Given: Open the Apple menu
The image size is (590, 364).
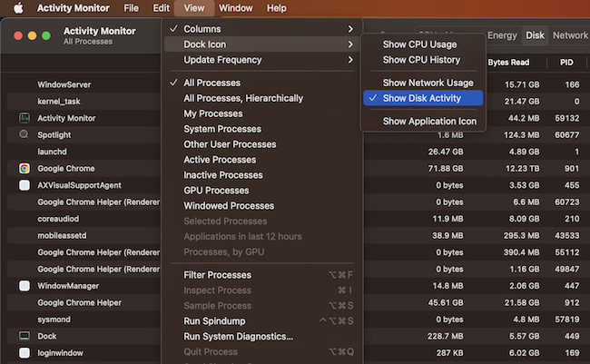Looking at the screenshot, I should point(18,8).
